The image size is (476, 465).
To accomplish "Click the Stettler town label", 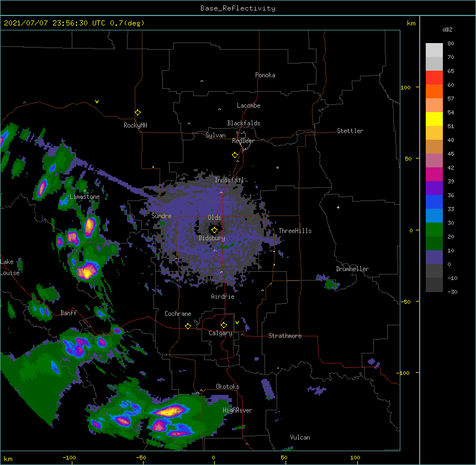I will pyautogui.click(x=350, y=131).
